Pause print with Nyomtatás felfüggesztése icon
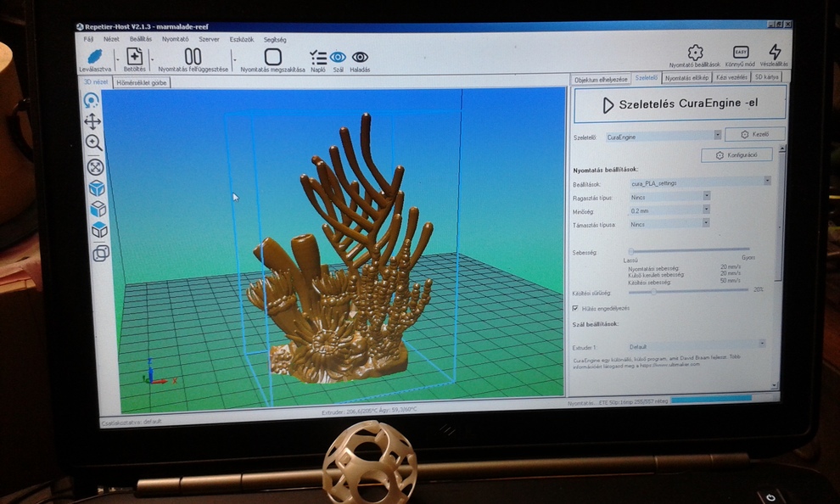This screenshot has width=840, height=504. (193, 56)
